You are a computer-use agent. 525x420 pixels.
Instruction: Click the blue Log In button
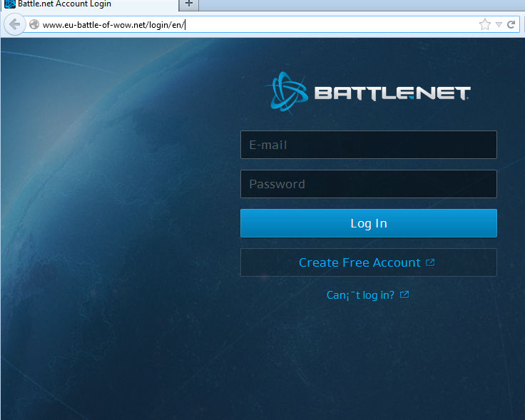coord(369,223)
